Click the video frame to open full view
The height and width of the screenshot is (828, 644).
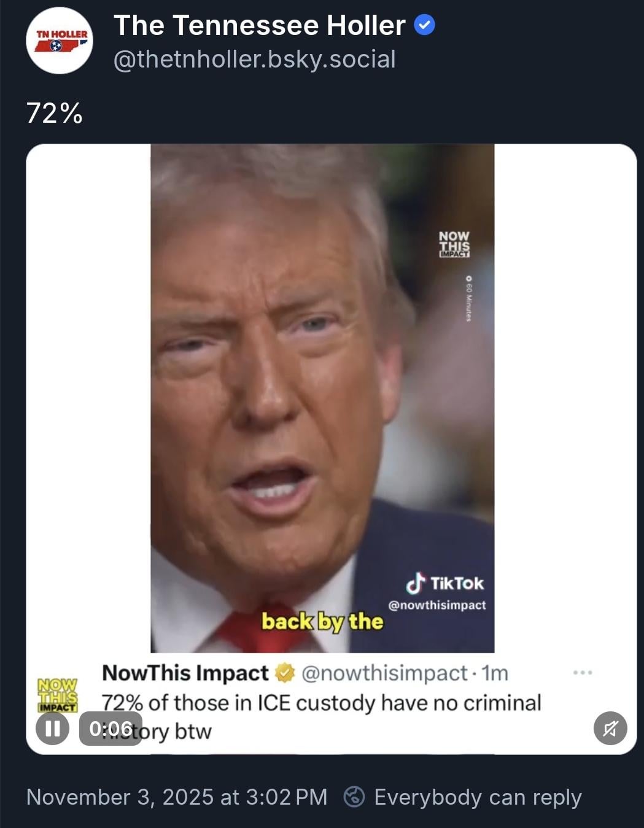pos(322,398)
